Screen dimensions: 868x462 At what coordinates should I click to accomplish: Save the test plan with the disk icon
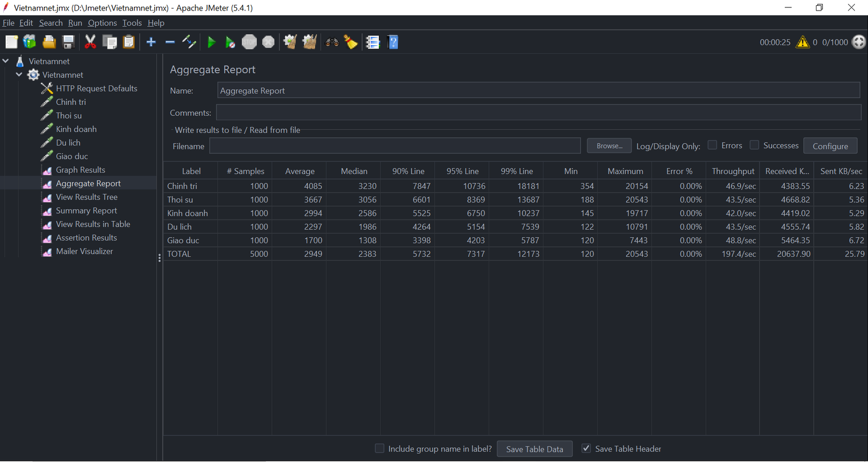[x=68, y=42]
